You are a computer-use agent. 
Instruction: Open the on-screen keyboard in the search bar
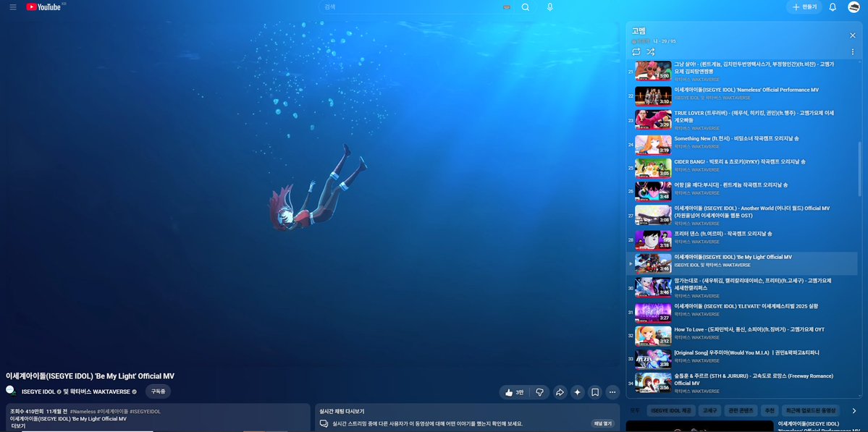[507, 7]
